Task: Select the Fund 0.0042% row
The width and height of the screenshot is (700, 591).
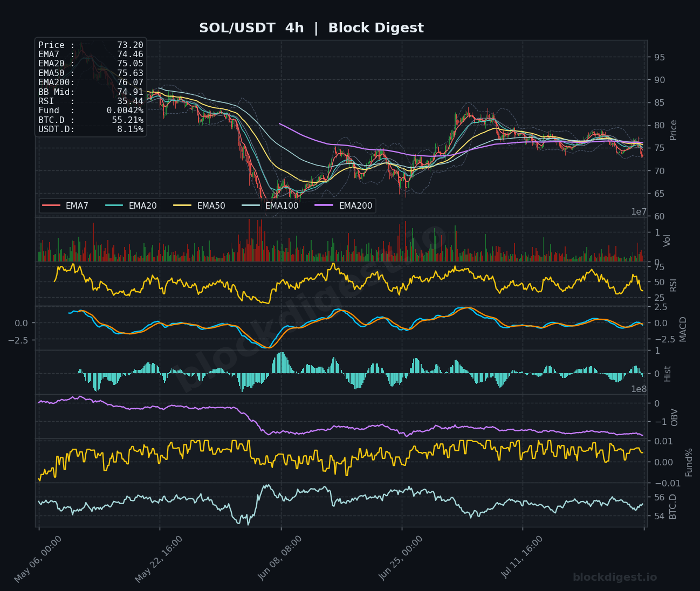Action: click(x=91, y=111)
